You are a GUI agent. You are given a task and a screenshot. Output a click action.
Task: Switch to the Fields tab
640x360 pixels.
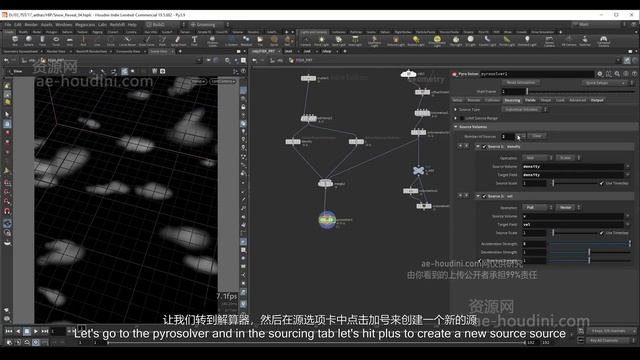[x=530, y=100]
